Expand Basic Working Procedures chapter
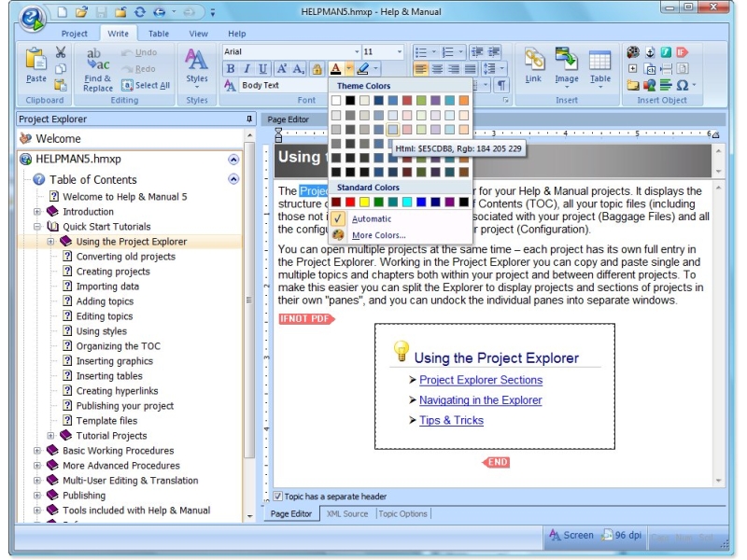 click(37, 451)
